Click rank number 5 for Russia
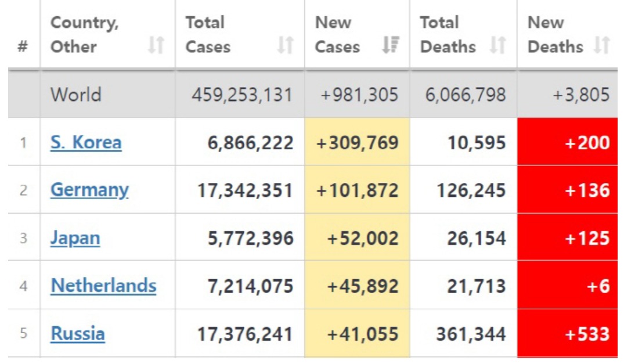This screenshot has width=624, height=364. 23,333
